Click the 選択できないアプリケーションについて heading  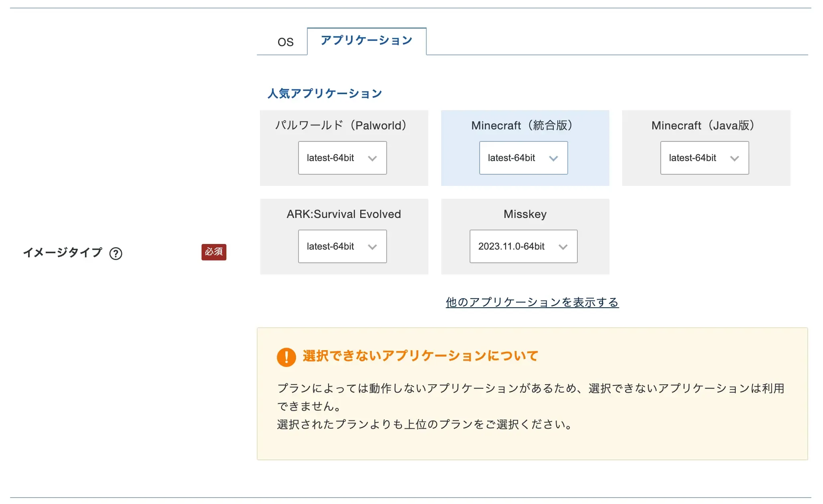(x=420, y=356)
